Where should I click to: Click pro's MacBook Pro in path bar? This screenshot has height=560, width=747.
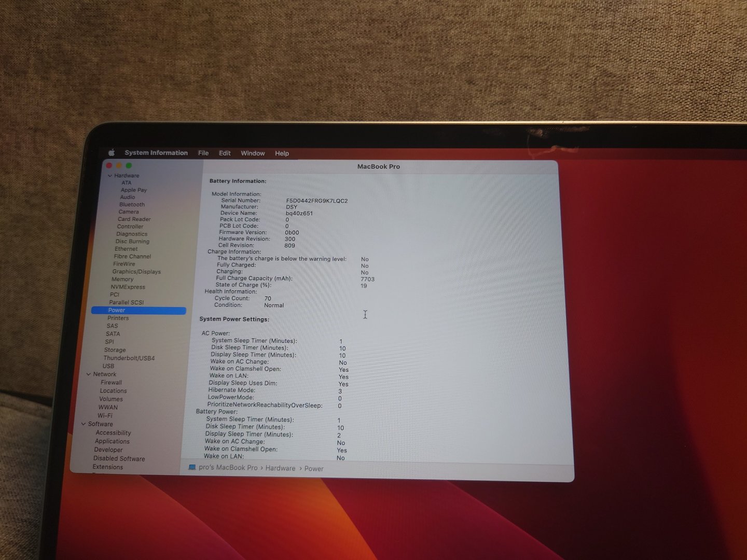(x=228, y=468)
